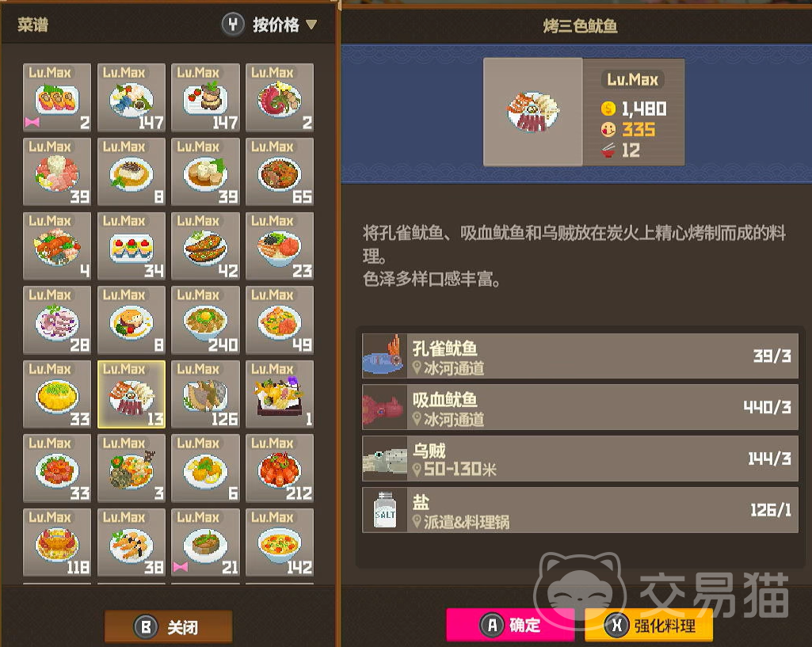Click the B 关闭 close button
812x647 pixels.
click(168, 627)
